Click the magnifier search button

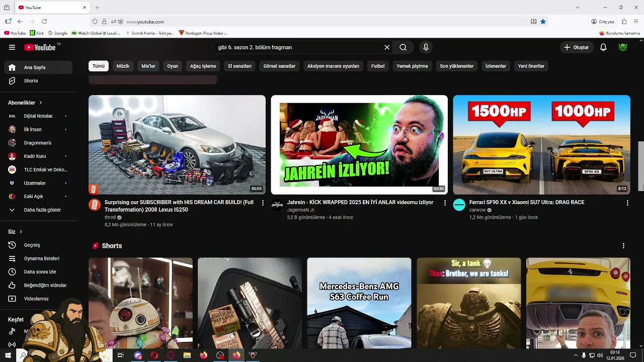pos(403,47)
